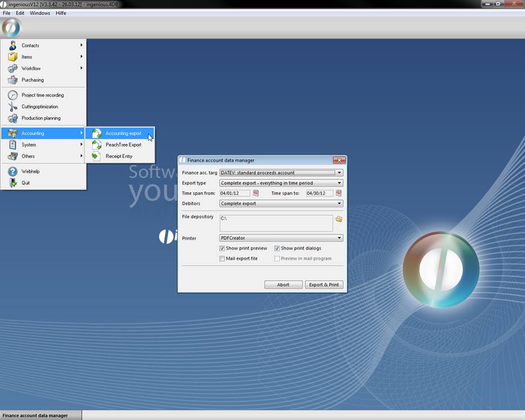Click the Project time recording clock icon

point(12,95)
